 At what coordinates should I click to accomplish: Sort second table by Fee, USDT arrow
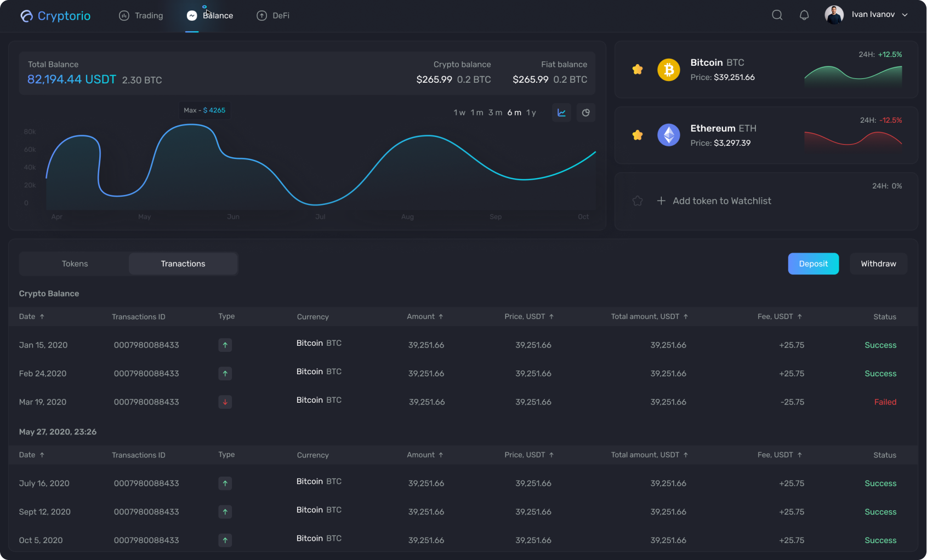(800, 455)
